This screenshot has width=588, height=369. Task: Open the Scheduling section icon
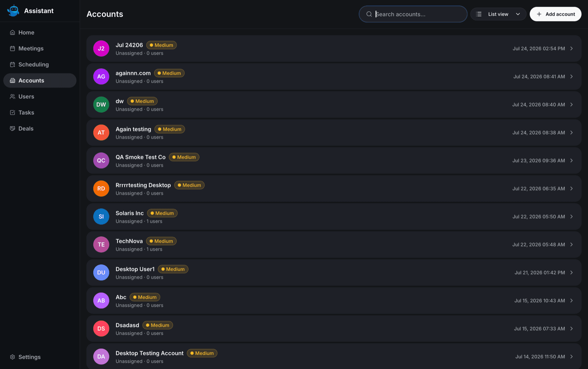click(12, 64)
